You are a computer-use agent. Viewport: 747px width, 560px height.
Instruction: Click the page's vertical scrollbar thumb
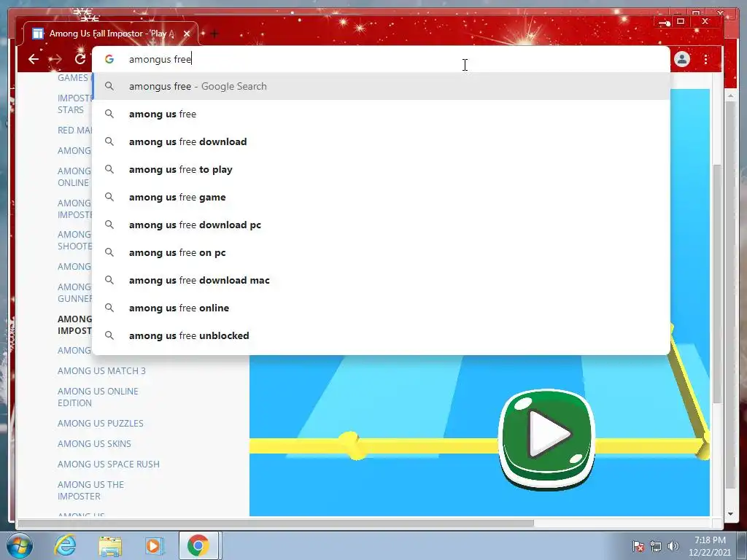click(x=716, y=284)
